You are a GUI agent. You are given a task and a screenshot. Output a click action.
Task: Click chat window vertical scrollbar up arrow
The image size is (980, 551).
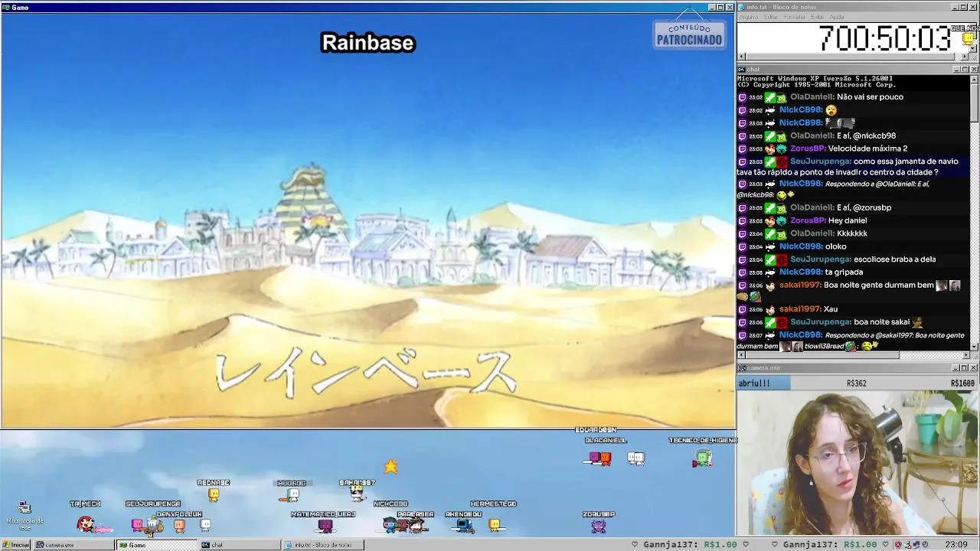[974, 79]
